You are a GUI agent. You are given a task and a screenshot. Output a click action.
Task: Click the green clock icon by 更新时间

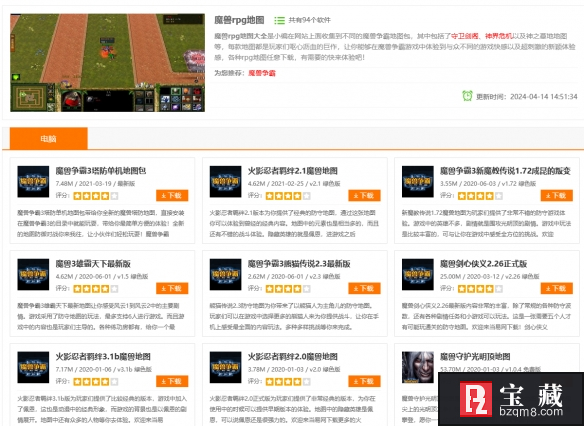[467, 96]
